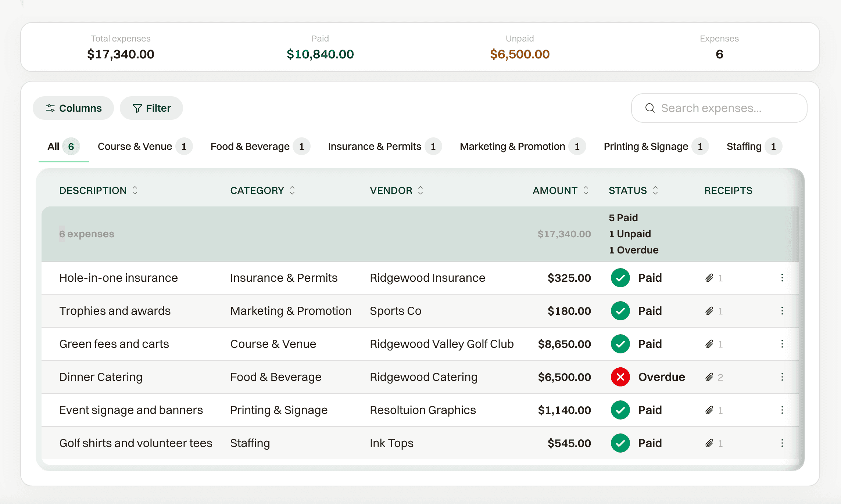
Task: Click the green Paid checkmark for Trophies and awards
Action: coord(620,311)
